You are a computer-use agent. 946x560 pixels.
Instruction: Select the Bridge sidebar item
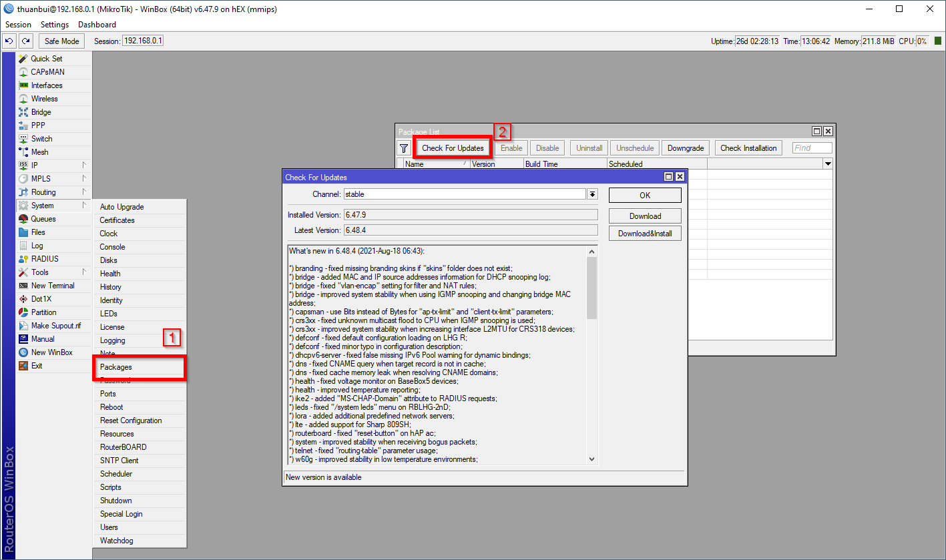click(41, 112)
